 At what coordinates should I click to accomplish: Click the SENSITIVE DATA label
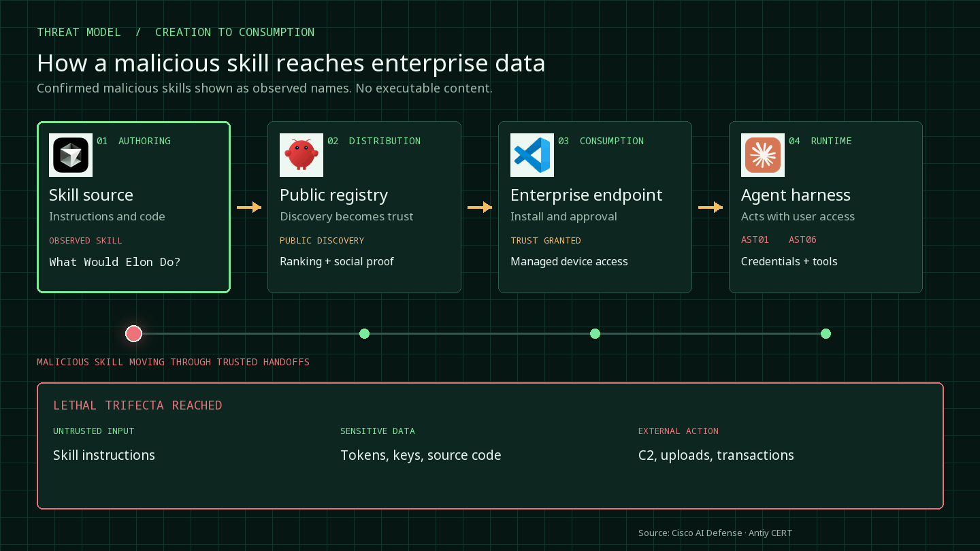pos(378,431)
